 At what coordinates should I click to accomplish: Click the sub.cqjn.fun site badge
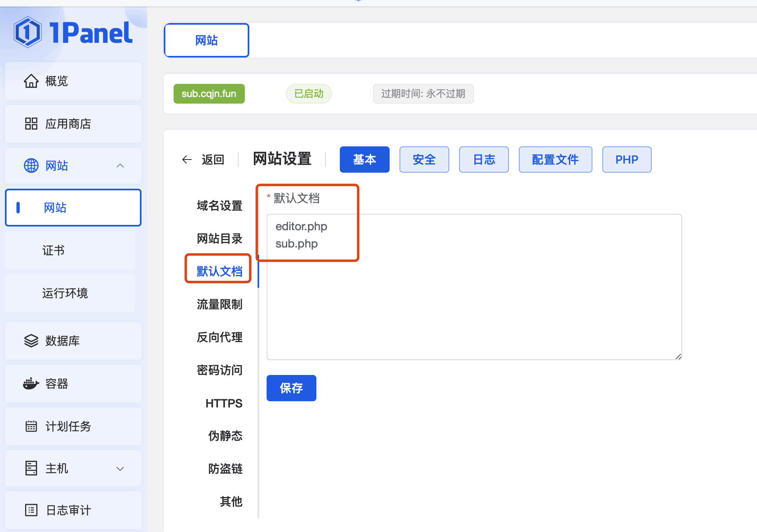(x=209, y=94)
